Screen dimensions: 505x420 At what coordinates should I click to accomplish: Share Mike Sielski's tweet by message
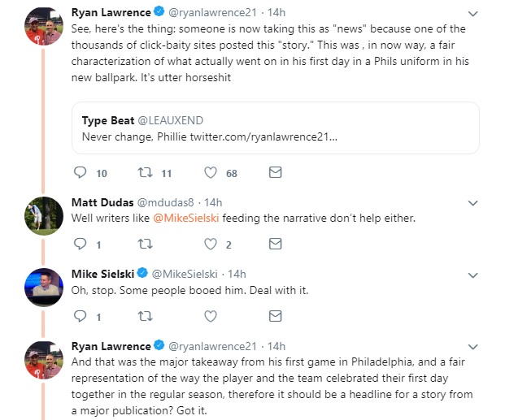[275, 316]
